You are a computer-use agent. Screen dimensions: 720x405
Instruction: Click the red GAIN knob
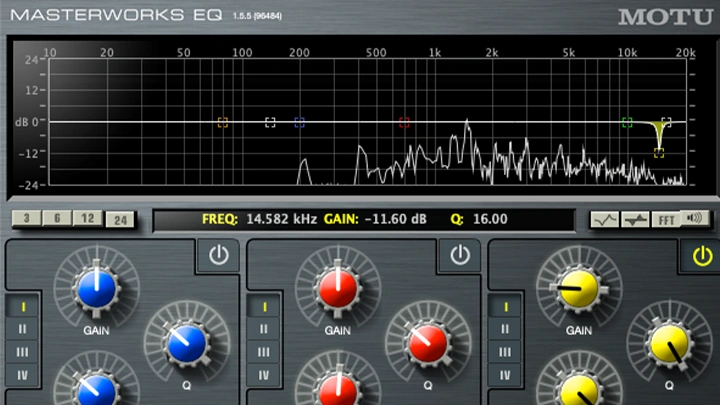click(338, 288)
